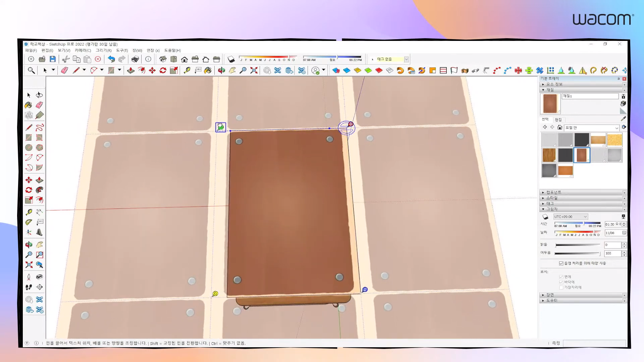Click the Save disk icon
644x362 pixels.
[53, 59]
